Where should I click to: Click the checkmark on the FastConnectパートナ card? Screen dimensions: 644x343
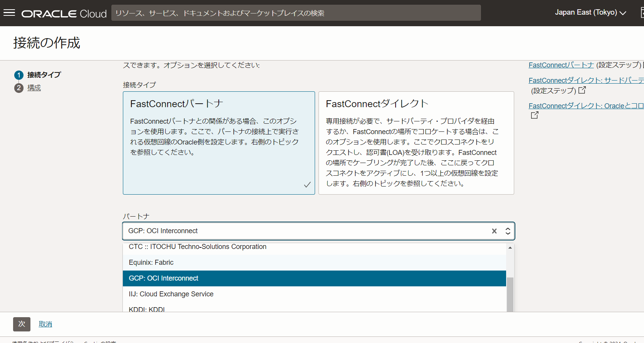pyautogui.click(x=307, y=185)
